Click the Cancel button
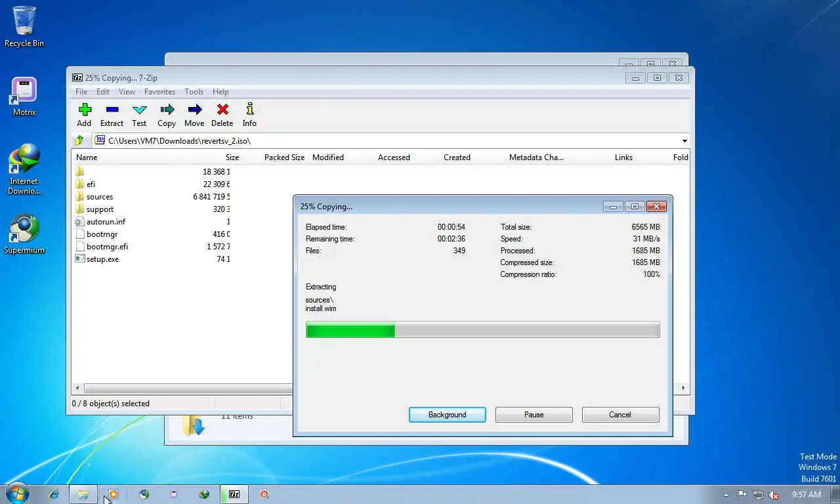Viewport: 840px width, 504px height. pos(620,415)
